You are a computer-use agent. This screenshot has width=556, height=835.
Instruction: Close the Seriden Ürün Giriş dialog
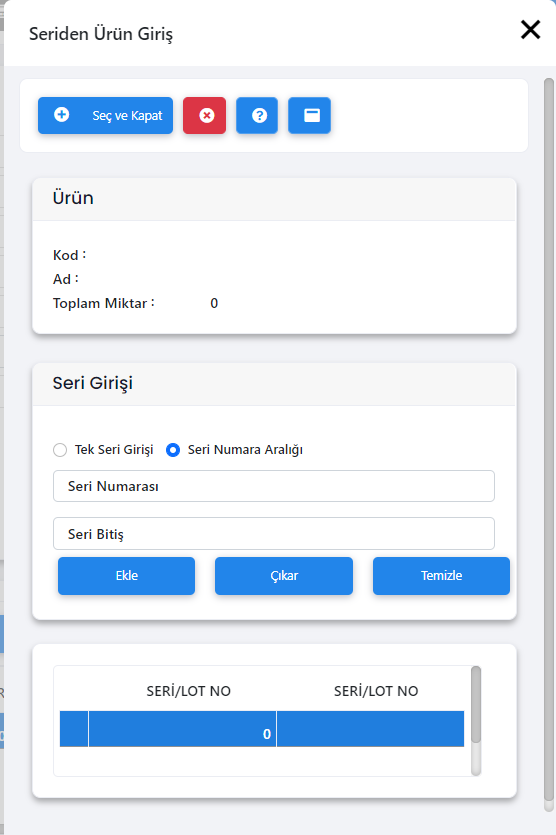click(x=530, y=30)
